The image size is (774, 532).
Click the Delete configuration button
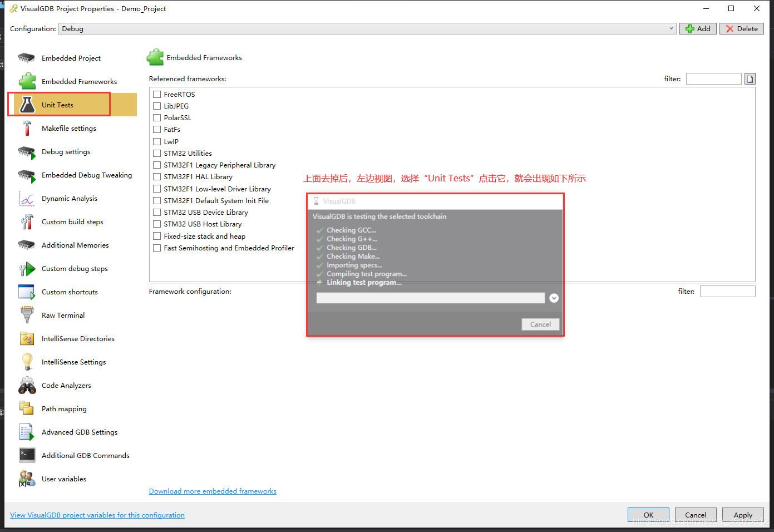742,28
